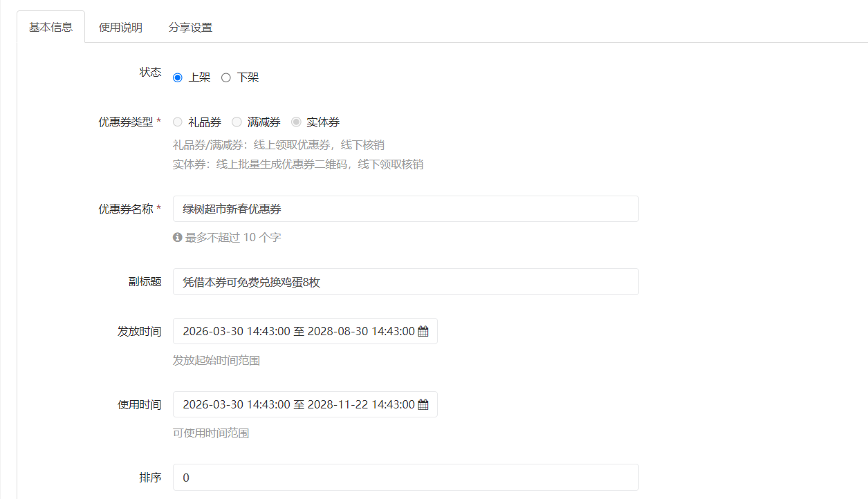Click the 发放时间 label
This screenshot has height=499, width=868.
click(x=139, y=331)
